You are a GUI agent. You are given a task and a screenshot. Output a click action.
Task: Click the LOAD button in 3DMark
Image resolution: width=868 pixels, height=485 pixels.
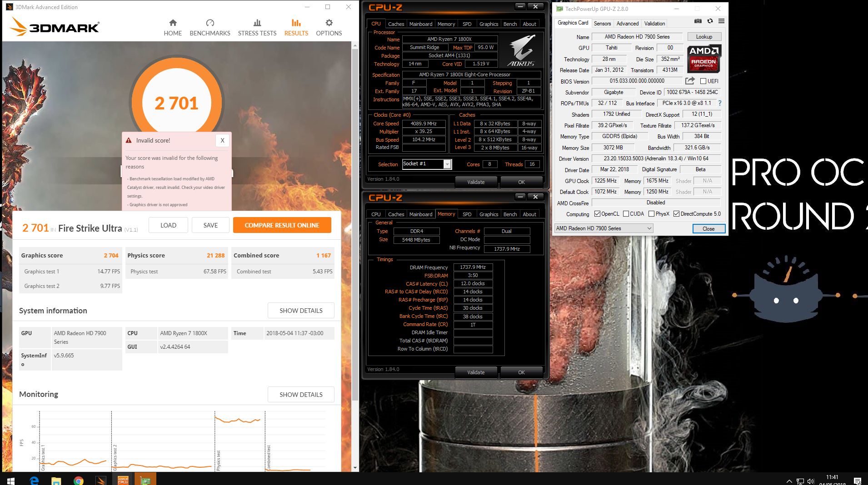click(x=168, y=225)
